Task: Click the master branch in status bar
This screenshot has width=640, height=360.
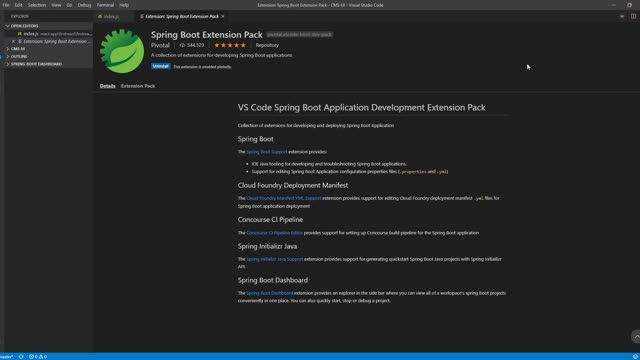Action: click(x=7, y=357)
